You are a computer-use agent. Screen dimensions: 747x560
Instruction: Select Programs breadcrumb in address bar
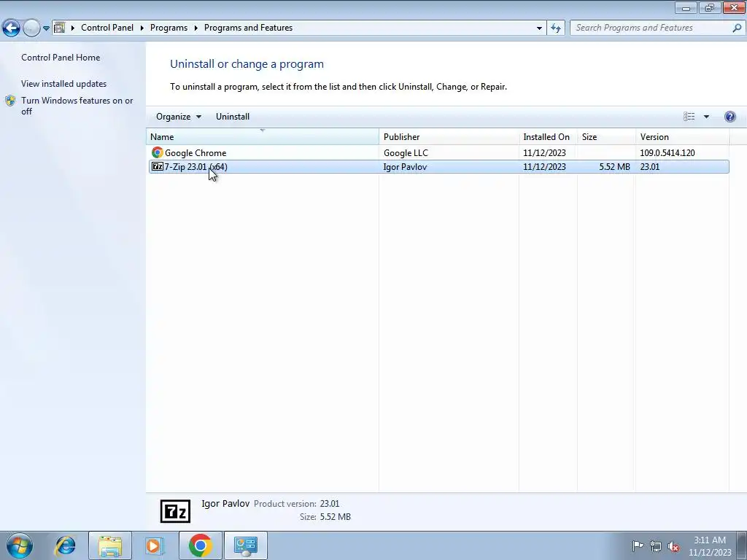click(169, 28)
